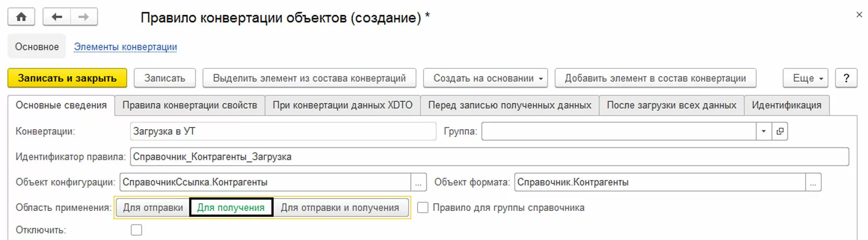Switch to Правила конвертации свойств tab

click(189, 105)
